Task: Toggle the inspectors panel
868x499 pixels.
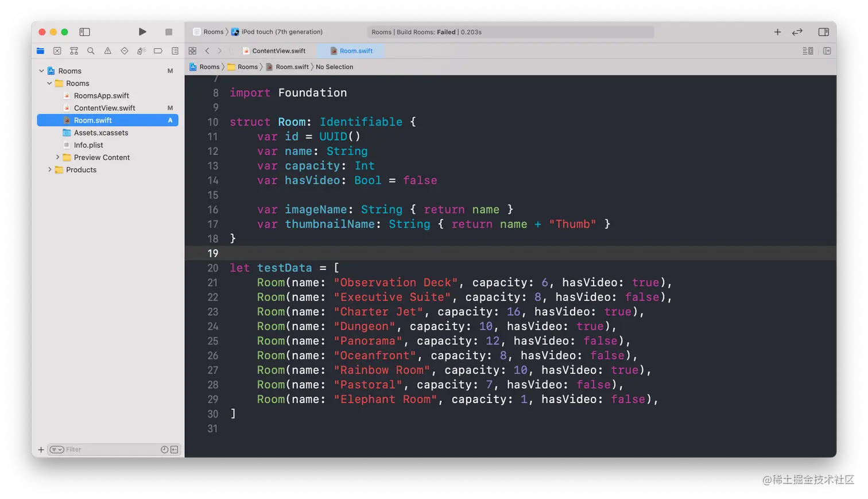Action: (824, 32)
